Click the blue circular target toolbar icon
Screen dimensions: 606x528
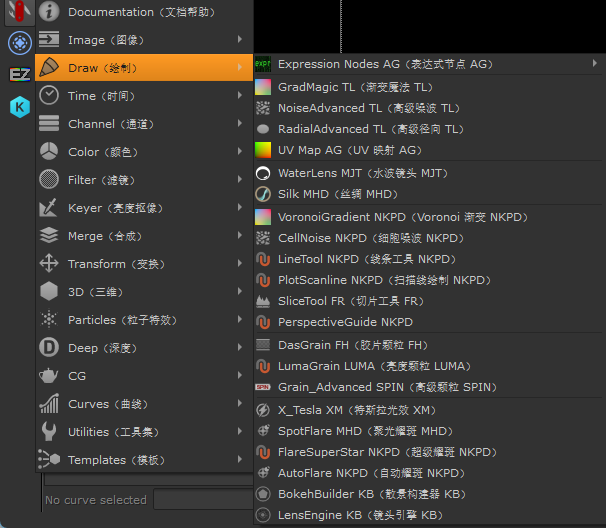click(20, 43)
